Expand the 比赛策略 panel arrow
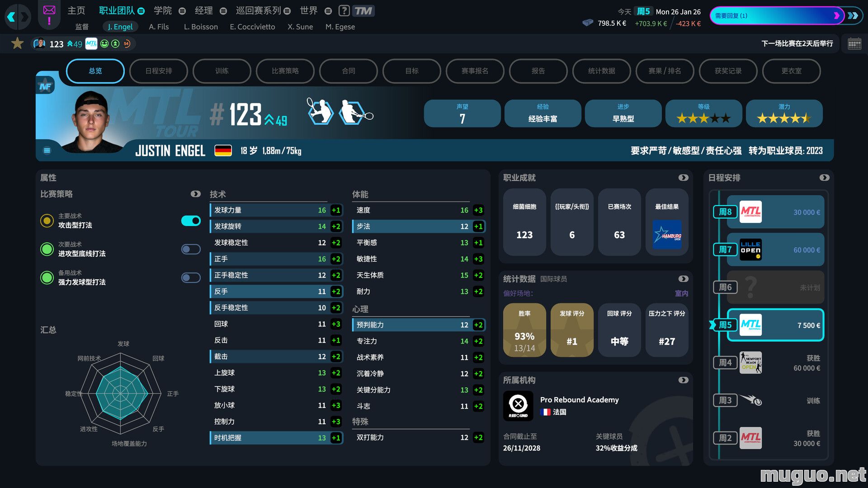Screen dimensions: 868x488 click(x=195, y=194)
